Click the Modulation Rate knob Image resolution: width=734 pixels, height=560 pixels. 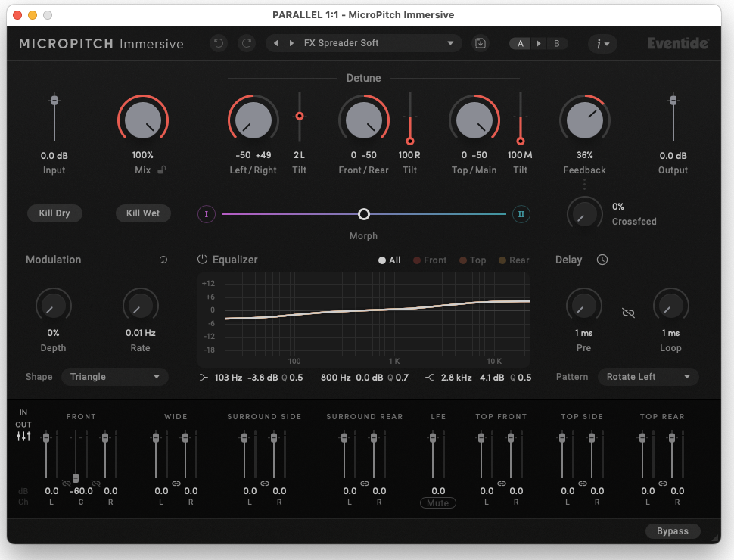point(141,306)
